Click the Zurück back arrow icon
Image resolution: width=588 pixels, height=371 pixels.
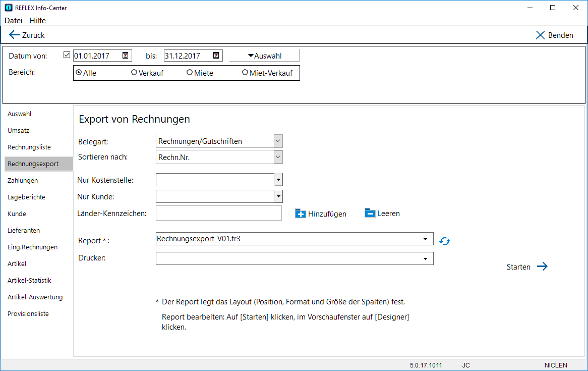pyautogui.click(x=14, y=35)
